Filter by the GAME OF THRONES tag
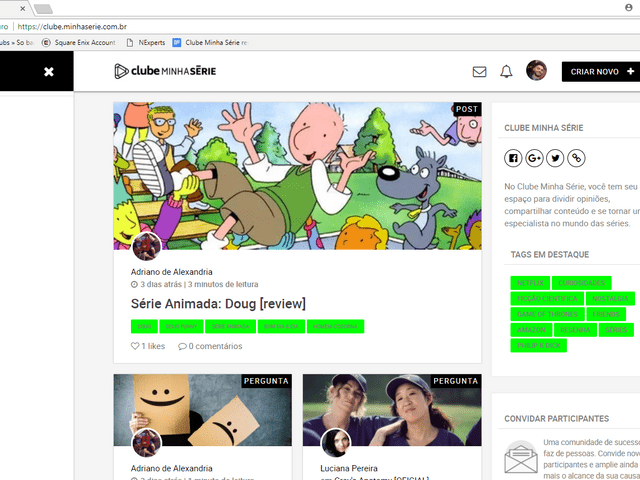This screenshot has height=480, width=640. pyautogui.click(x=547, y=314)
